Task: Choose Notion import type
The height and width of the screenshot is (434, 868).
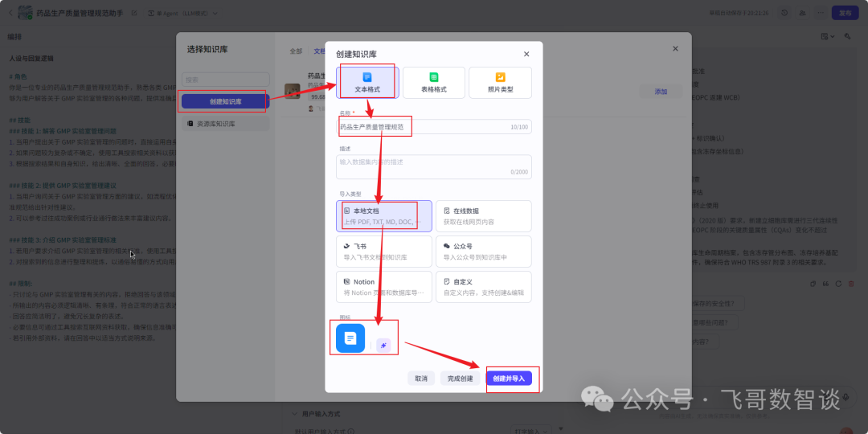Action: point(384,287)
